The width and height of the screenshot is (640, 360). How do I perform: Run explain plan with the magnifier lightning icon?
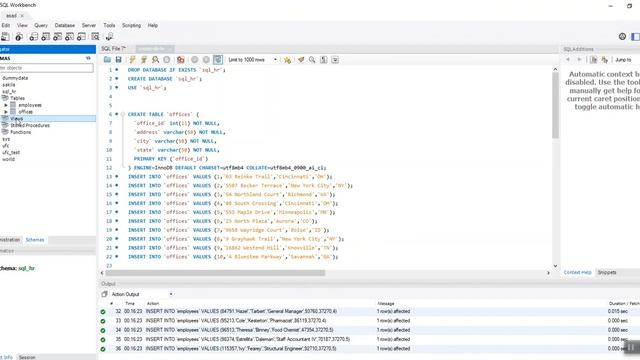pyautogui.click(x=155, y=60)
